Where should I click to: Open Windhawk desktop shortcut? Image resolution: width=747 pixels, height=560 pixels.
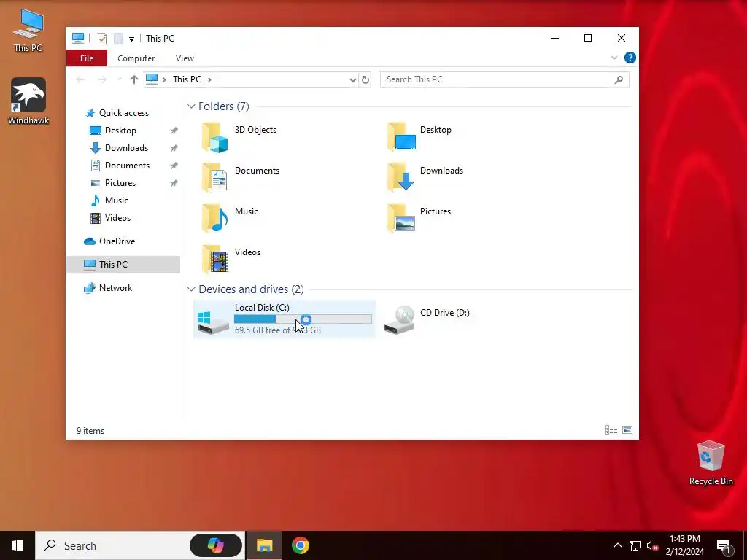(x=28, y=101)
